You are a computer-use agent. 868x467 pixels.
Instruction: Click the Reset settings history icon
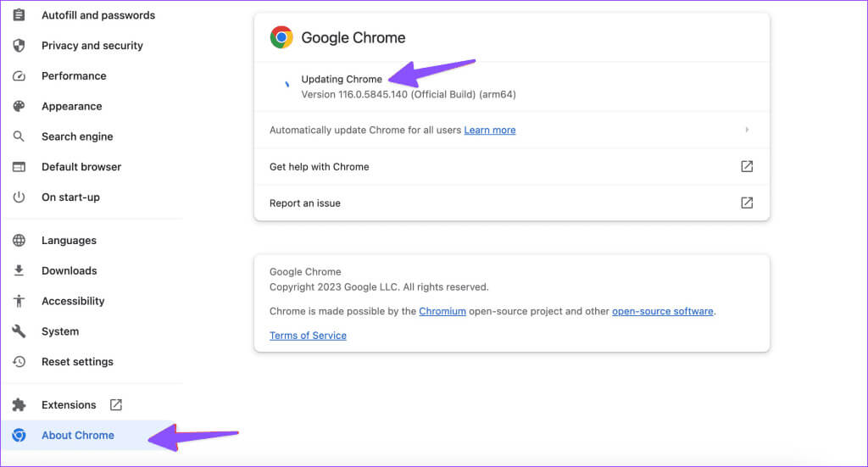click(x=19, y=361)
